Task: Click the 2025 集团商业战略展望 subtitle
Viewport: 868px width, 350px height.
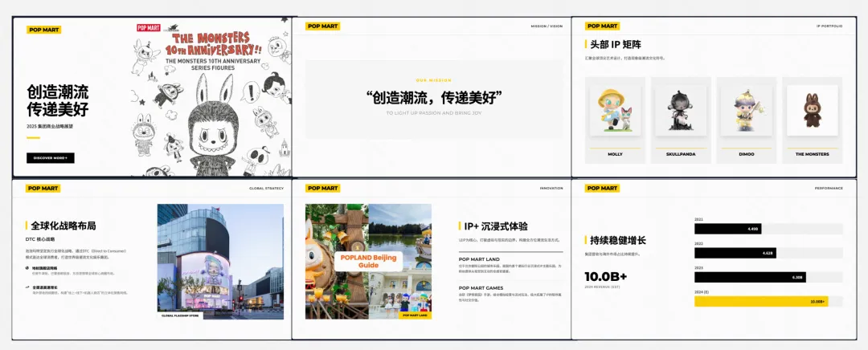Action: (50, 127)
